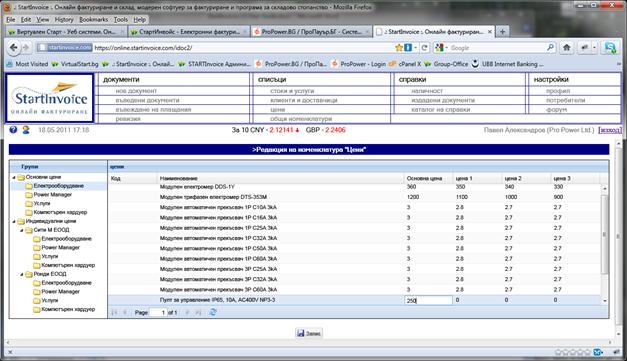Select the Електрооборудване folder under Основни цени

58,186
